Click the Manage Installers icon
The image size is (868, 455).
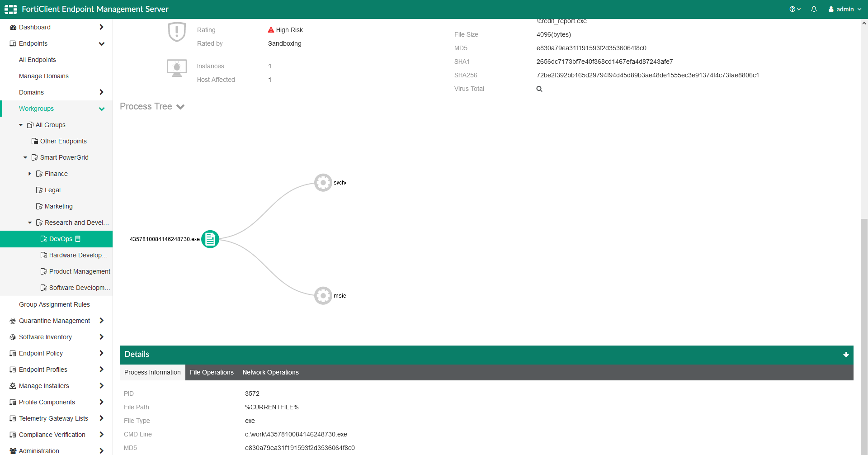point(13,386)
